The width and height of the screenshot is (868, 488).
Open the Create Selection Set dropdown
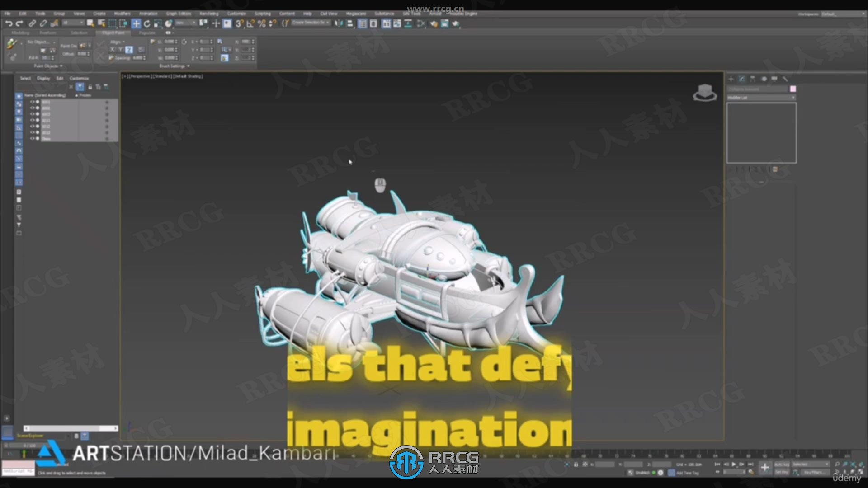click(x=311, y=23)
